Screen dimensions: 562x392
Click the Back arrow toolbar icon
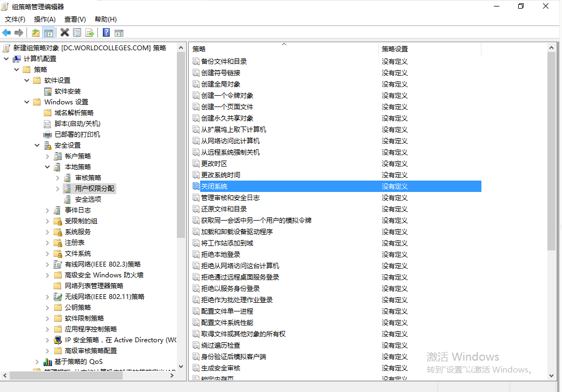[x=6, y=33]
